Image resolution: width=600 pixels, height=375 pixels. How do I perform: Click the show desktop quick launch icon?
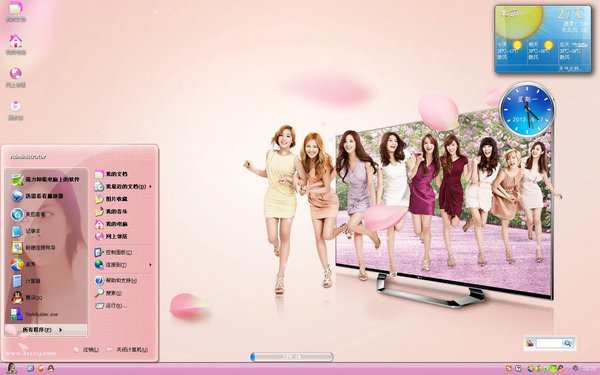click(31, 369)
